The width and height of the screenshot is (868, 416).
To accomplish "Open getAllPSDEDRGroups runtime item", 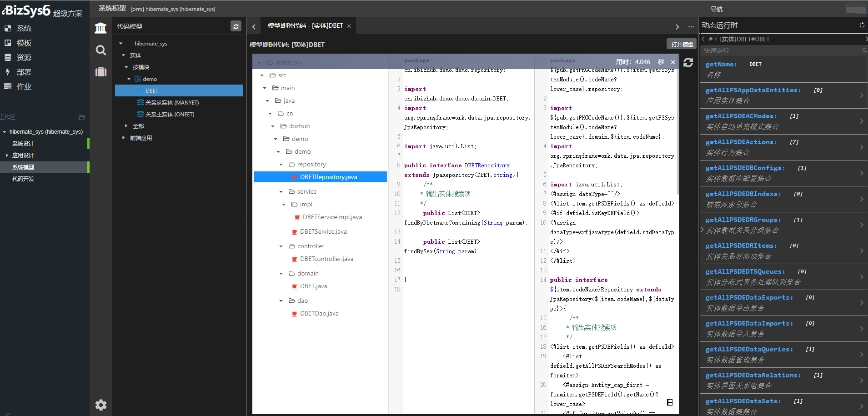I will (784, 225).
